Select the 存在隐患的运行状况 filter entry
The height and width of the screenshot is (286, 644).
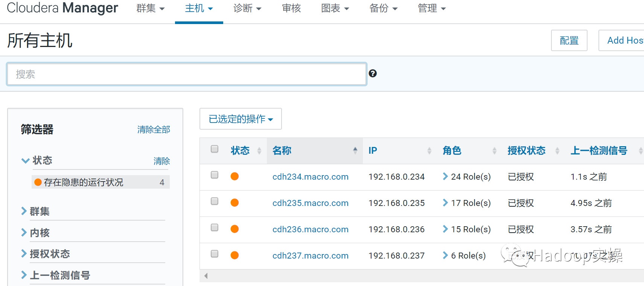tap(100, 182)
